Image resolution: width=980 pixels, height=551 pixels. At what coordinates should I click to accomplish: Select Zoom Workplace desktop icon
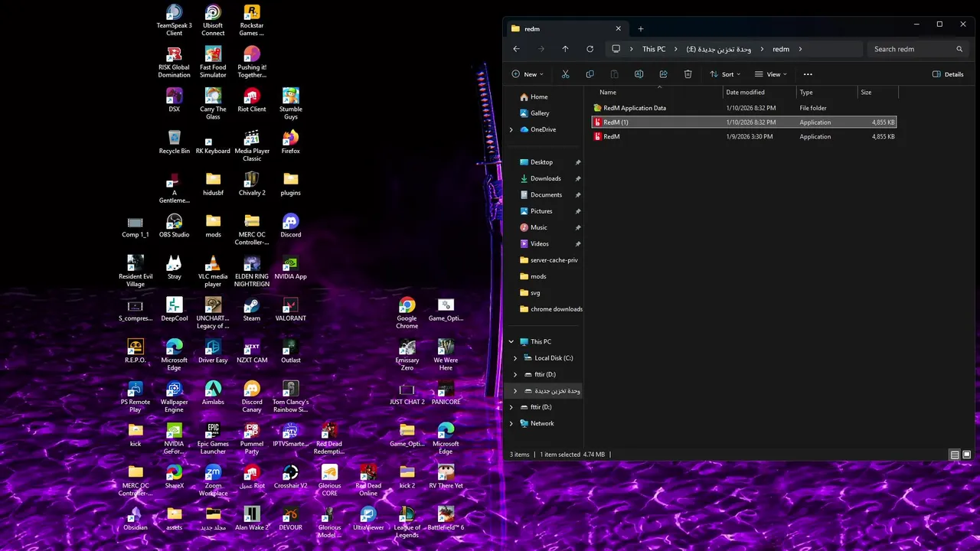pyautogui.click(x=213, y=480)
